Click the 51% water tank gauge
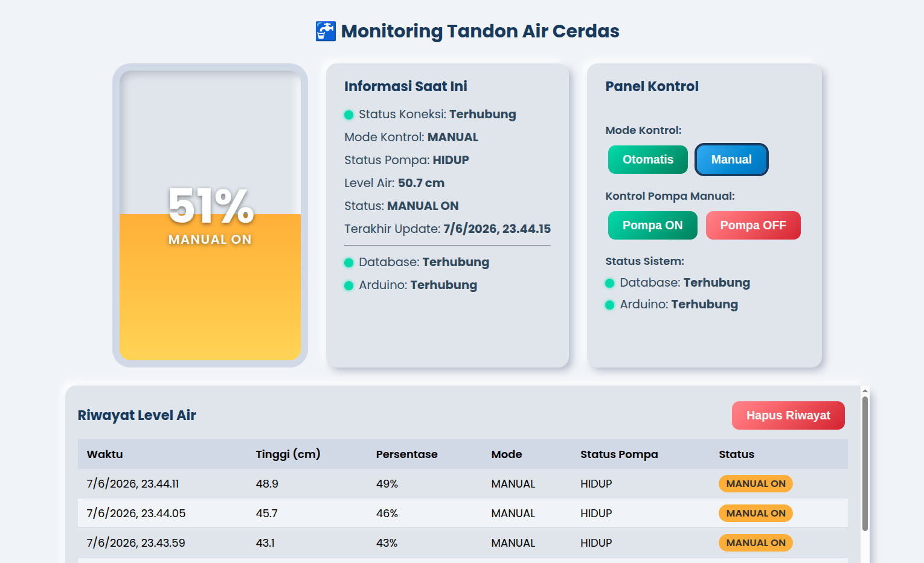 210,215
